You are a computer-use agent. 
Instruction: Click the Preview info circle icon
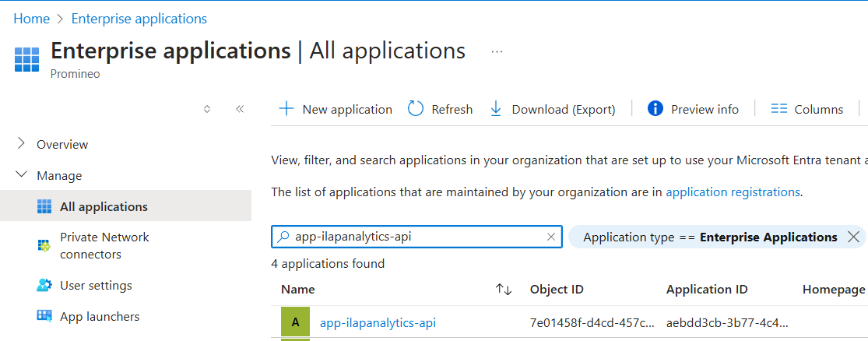[x=655, y=108]
